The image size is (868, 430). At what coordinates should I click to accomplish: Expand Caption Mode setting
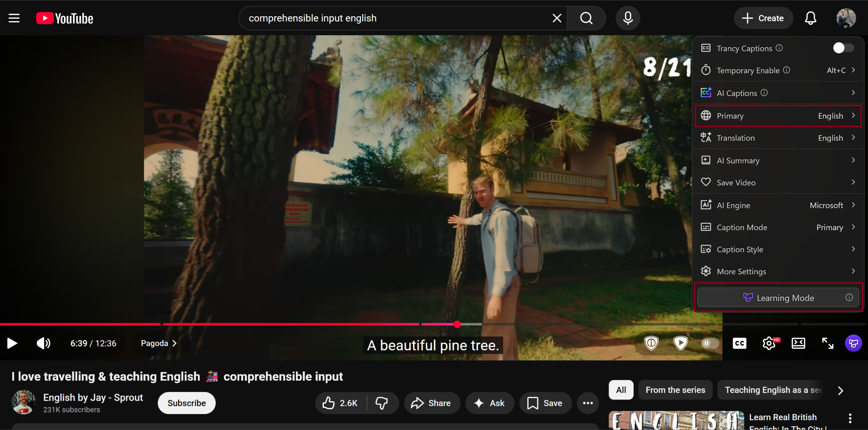(x=778, y=227)
